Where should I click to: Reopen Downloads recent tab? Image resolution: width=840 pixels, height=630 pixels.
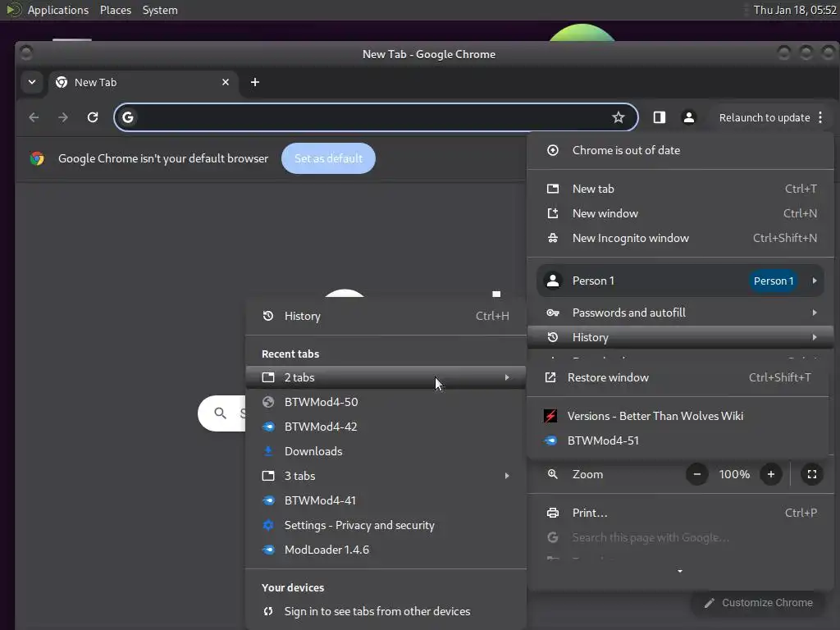pos(386,451)
